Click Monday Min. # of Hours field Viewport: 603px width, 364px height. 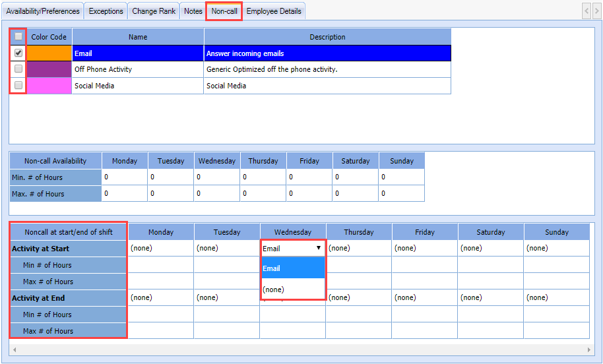click(124, 177)
